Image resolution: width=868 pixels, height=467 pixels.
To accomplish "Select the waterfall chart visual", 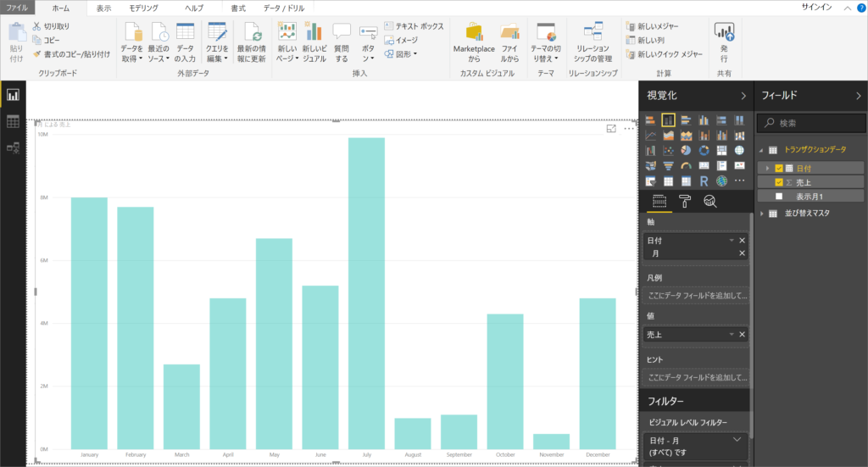I will (650, 151).
